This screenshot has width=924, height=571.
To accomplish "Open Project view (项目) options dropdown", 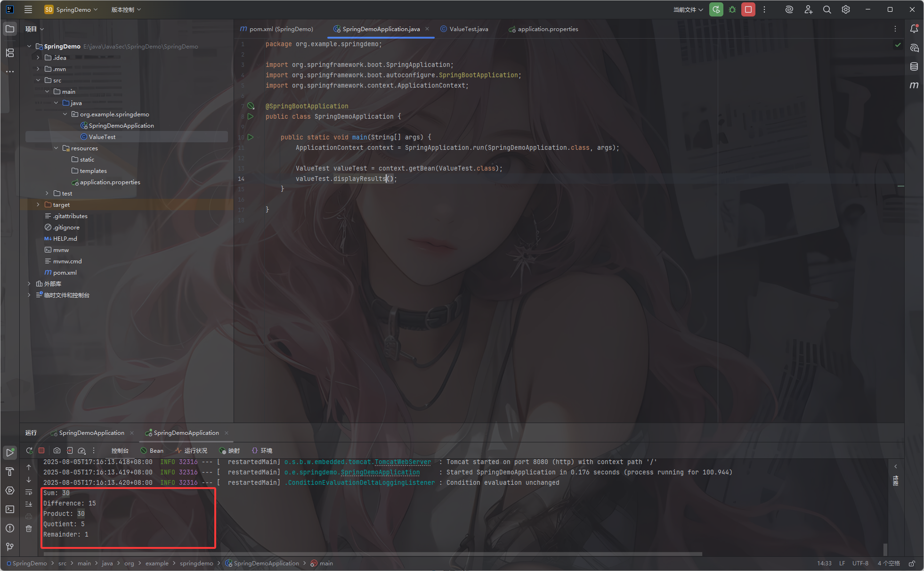I will [x=35, y=29].
